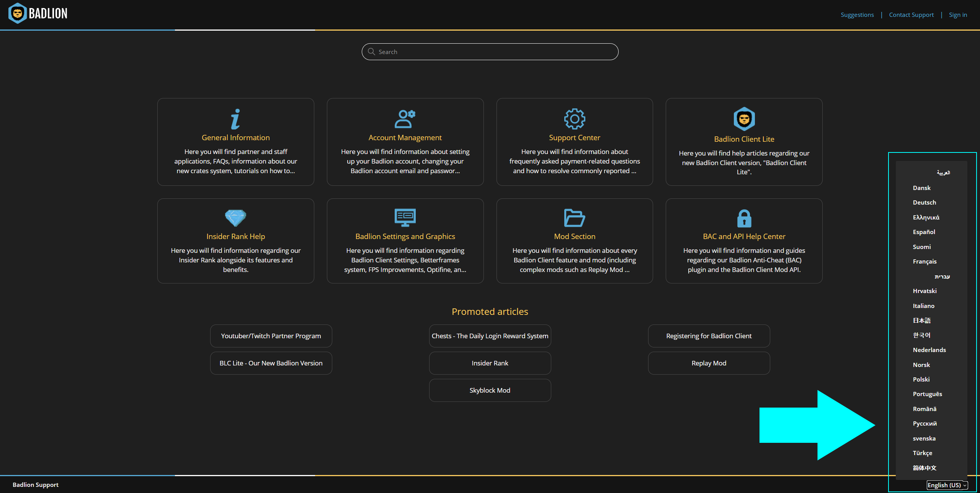Viewport: 980px width, 493px height.
Task: Open Mod Section folder icon
Action: [575, 218]
